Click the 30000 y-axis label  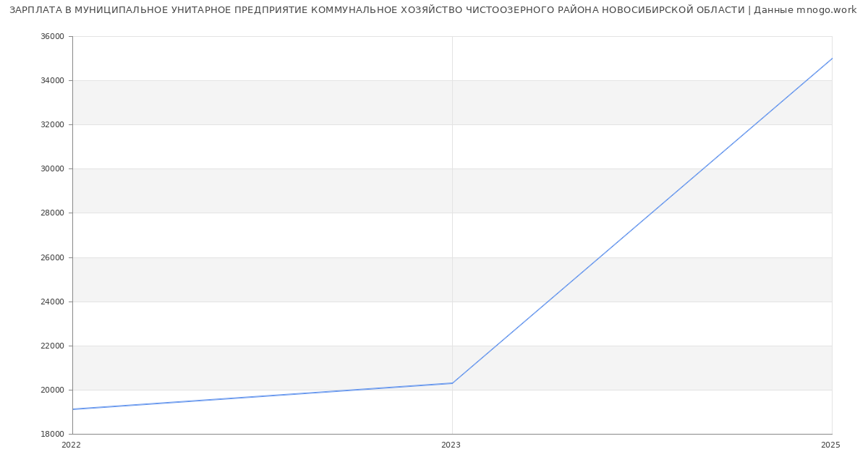[52, 169]
